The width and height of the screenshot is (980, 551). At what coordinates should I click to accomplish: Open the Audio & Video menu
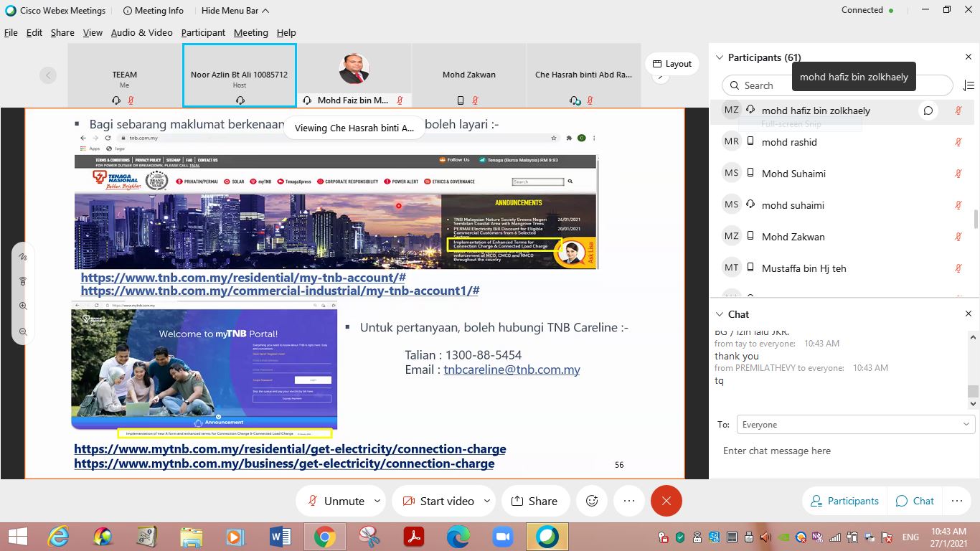(x=141, y=32)
